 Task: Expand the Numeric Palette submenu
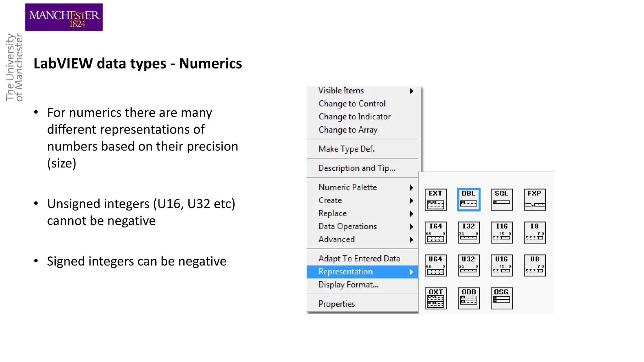point(363,187)
